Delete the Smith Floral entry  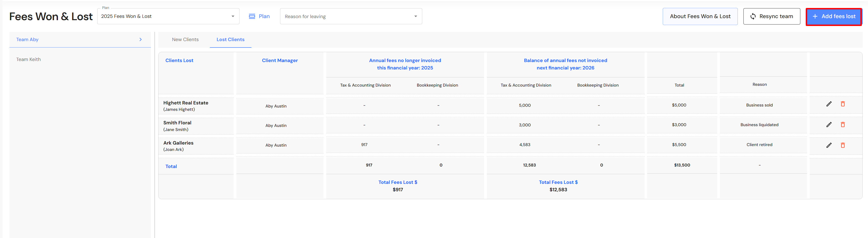click(x=842, y=125)
